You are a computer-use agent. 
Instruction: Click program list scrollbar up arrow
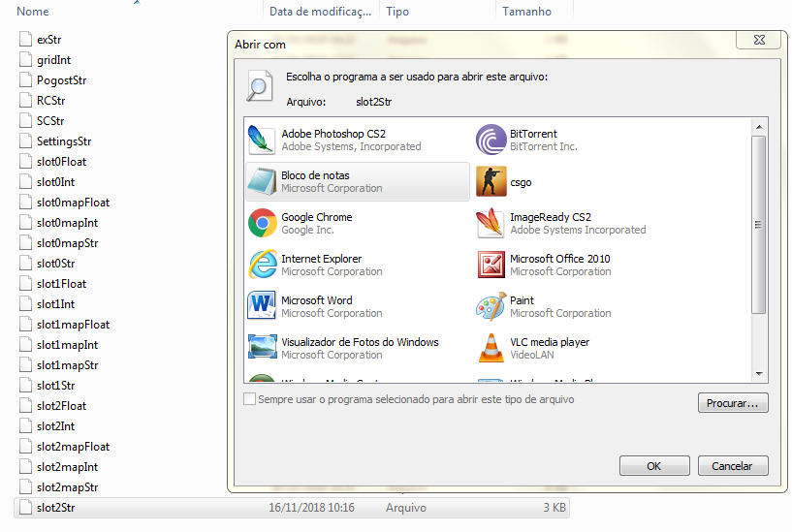tap(759, 127)
